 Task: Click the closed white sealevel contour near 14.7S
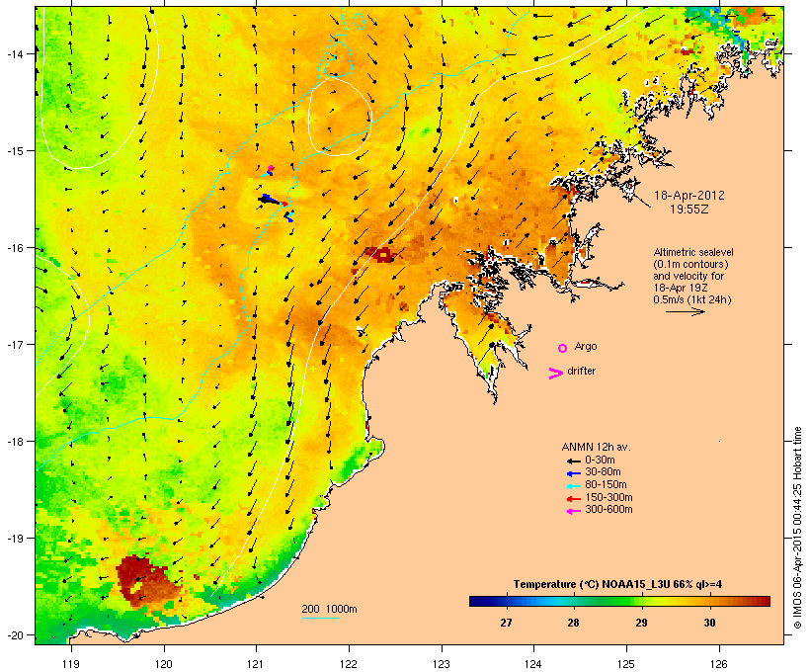point(340,117)
